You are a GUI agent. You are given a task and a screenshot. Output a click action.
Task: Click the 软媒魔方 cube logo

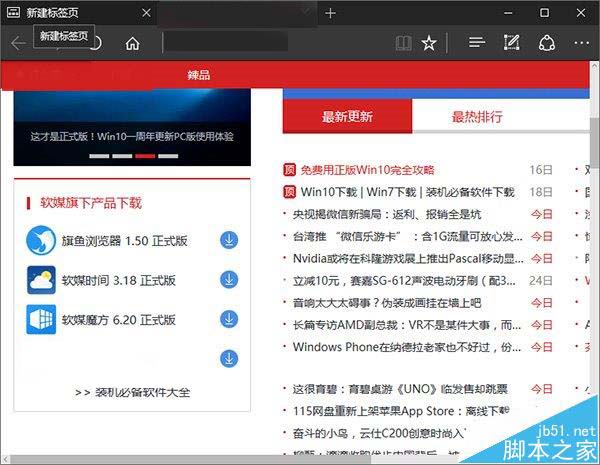pyautogui.click(x=41, y=319)
